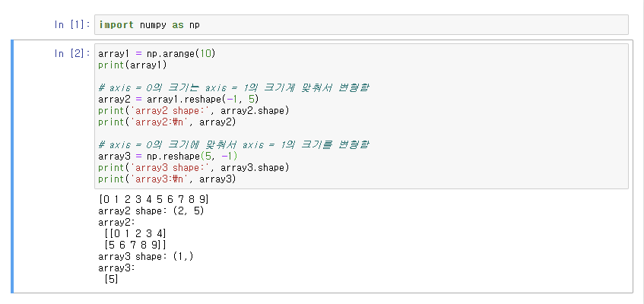The height and width of the screenshot is (304, 644).
Task: Click the 'array3 shape: (1,)' output text
Action: click(x=146, y=257)
